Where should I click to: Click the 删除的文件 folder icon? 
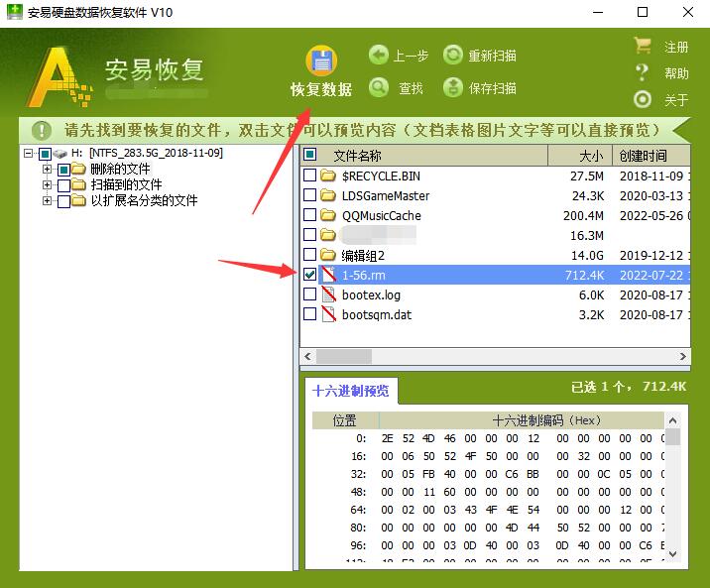(78, 169)
